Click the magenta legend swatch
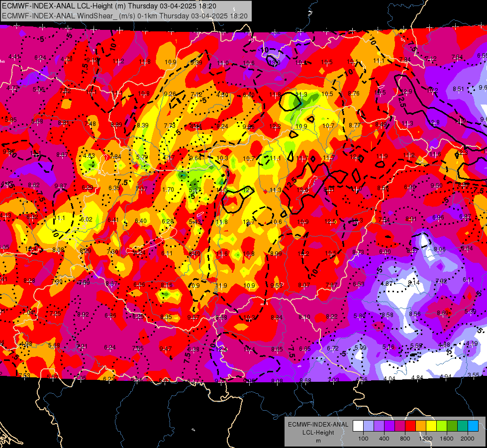Viewport: 487px width, 448px height. click(x=400, y=426)
